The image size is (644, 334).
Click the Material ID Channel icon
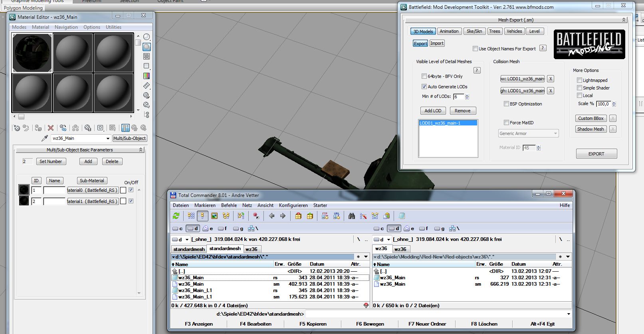[100, 128]
